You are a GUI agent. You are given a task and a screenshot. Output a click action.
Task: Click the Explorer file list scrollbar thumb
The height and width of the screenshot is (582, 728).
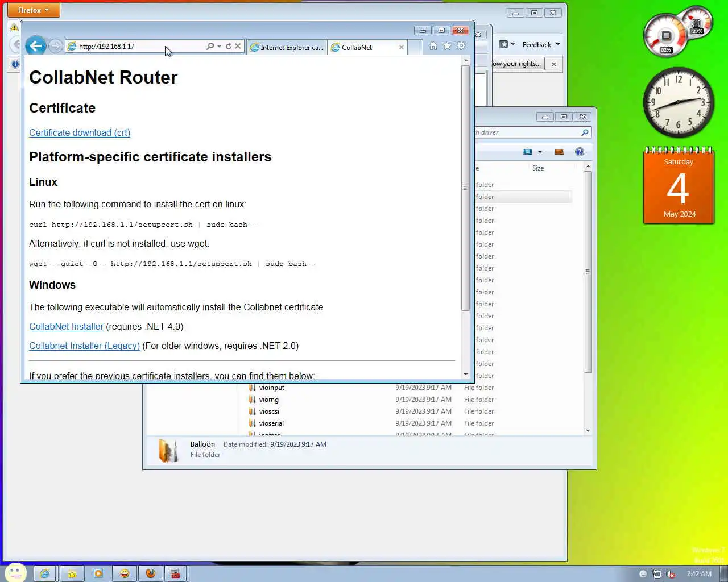click(x=588, y=272)
